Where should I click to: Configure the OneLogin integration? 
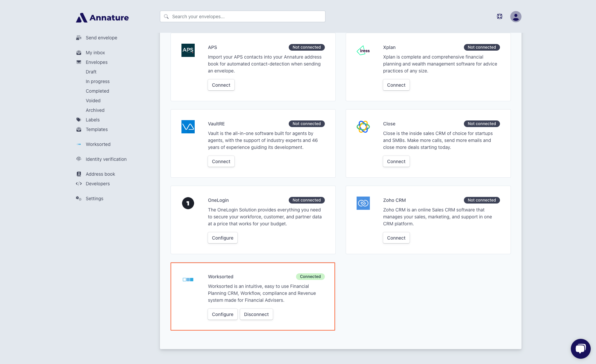tap(223, 238)
